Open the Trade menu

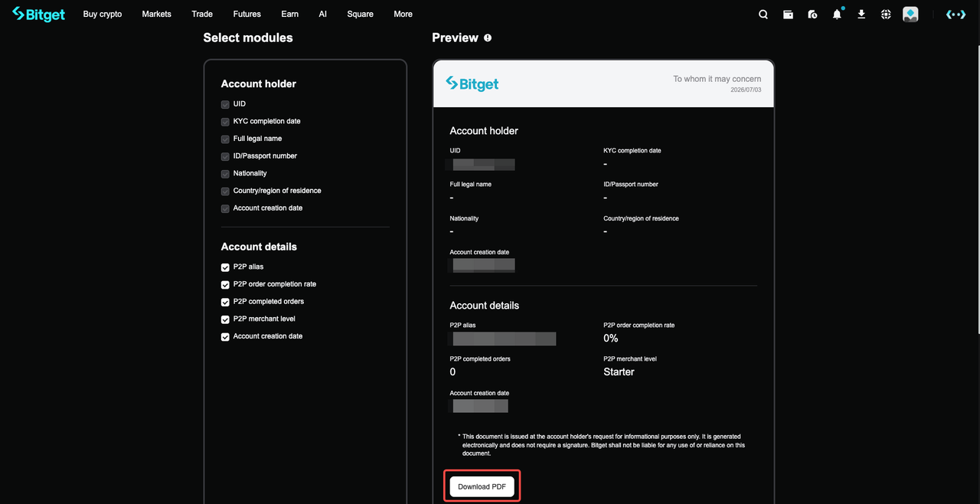(202, 14)
